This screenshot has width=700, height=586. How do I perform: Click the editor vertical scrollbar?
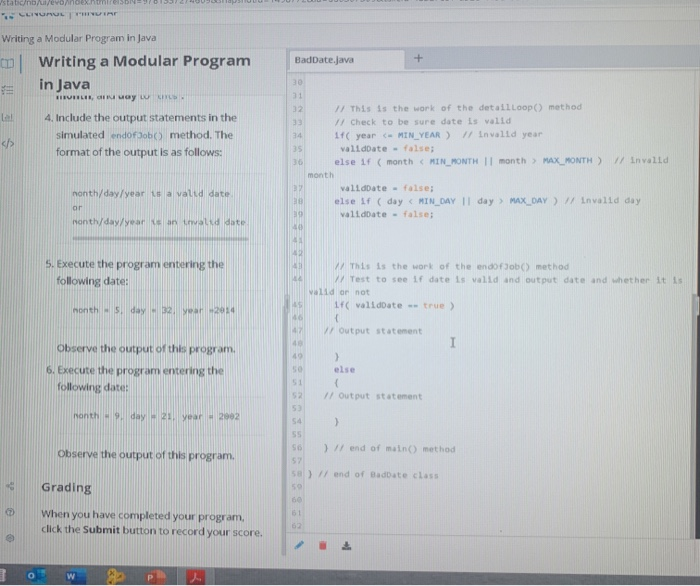696,303
